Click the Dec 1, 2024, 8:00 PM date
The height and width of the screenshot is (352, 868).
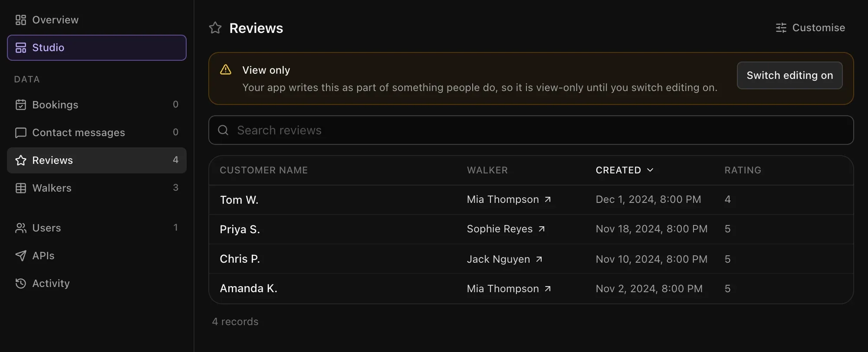[648, 199]
